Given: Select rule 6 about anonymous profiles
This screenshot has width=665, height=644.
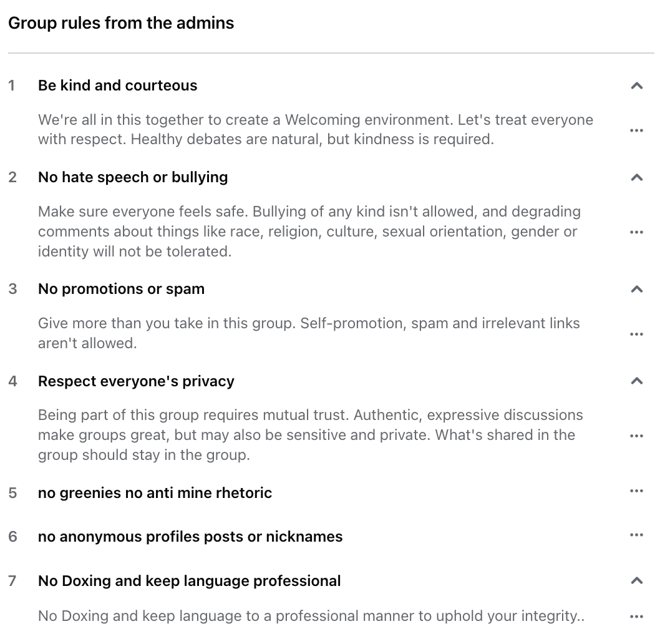Looking at the screenshot, I should (x=190, y=537).
